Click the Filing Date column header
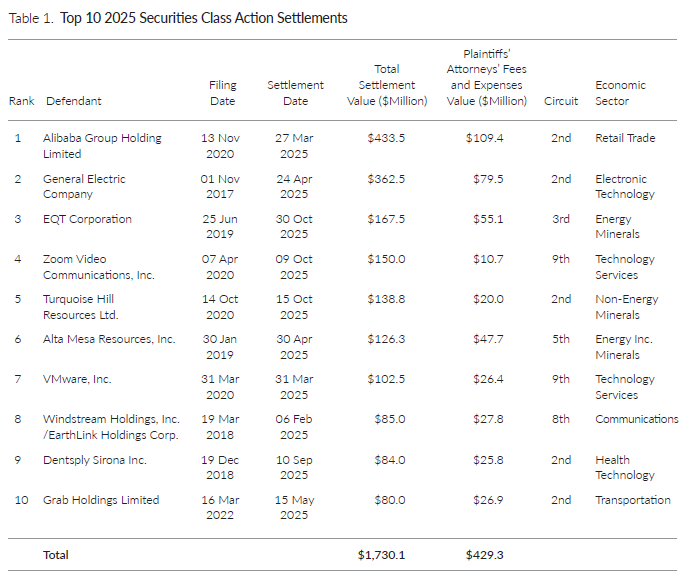694x576 pixels. (x=222, y=93)
